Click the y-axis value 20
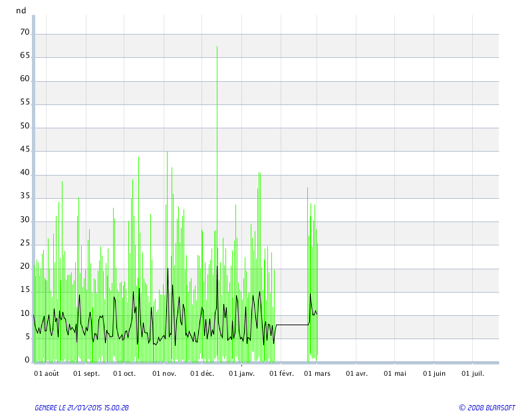 point(25,266)
